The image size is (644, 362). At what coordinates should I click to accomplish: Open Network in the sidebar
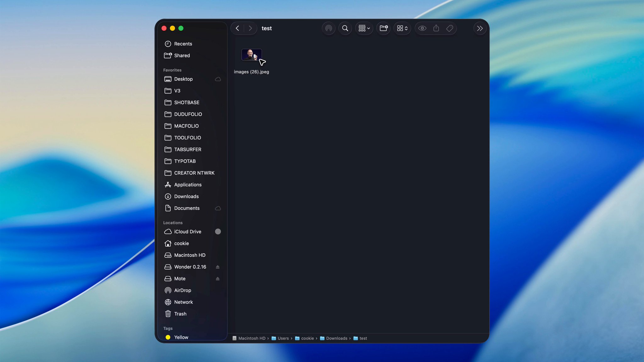click(192, 302)
